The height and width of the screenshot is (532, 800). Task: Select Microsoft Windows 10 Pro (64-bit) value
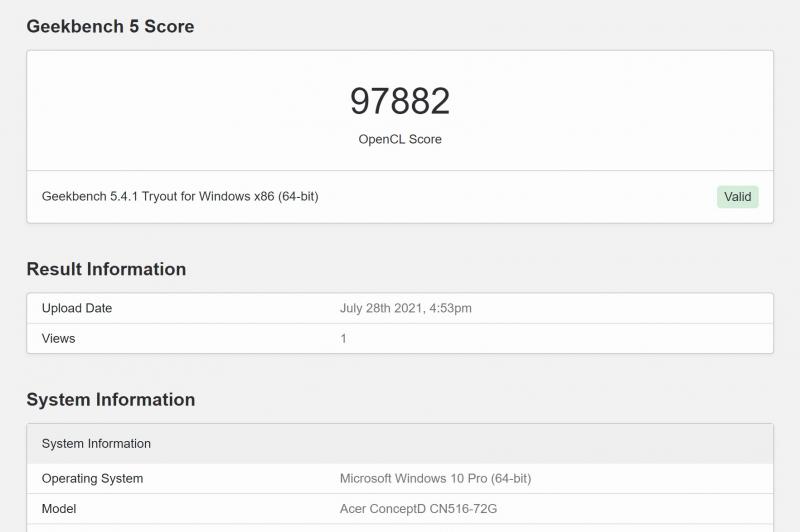435,478
